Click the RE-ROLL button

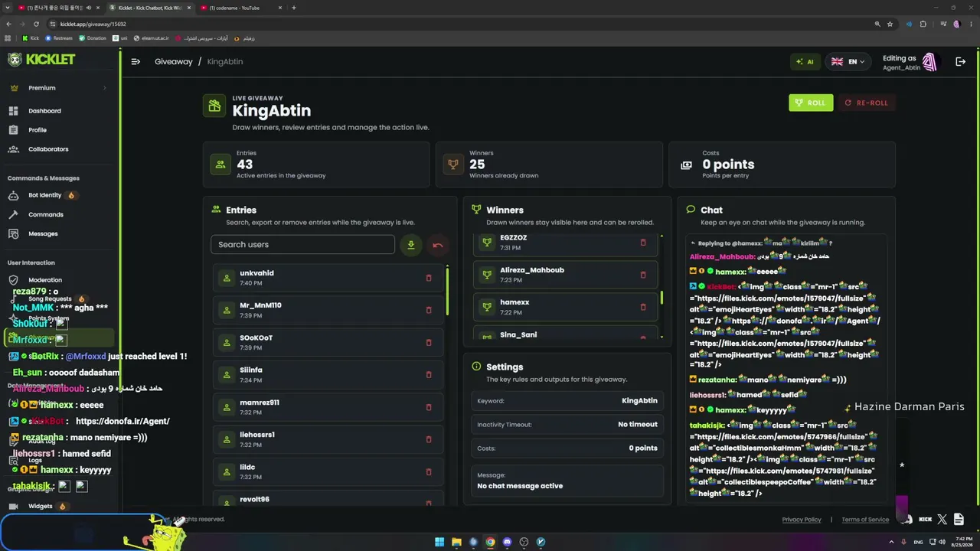pos(867,103)
